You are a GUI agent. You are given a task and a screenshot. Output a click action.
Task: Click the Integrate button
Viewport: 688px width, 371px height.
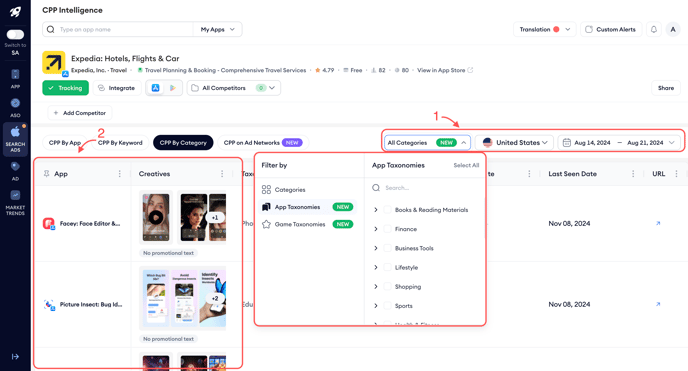[x=117, y=88]
